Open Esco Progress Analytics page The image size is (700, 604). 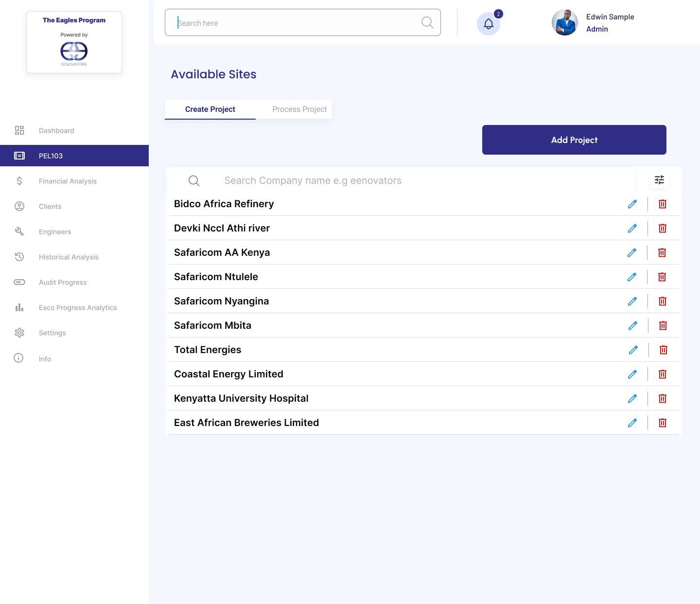click(x=74, y=307)
